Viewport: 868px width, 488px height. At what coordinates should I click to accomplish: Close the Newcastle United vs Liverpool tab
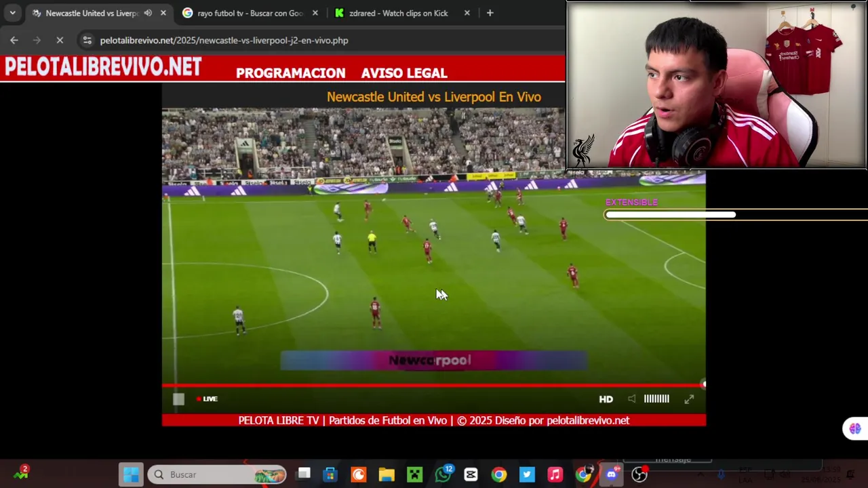[163, 13]
